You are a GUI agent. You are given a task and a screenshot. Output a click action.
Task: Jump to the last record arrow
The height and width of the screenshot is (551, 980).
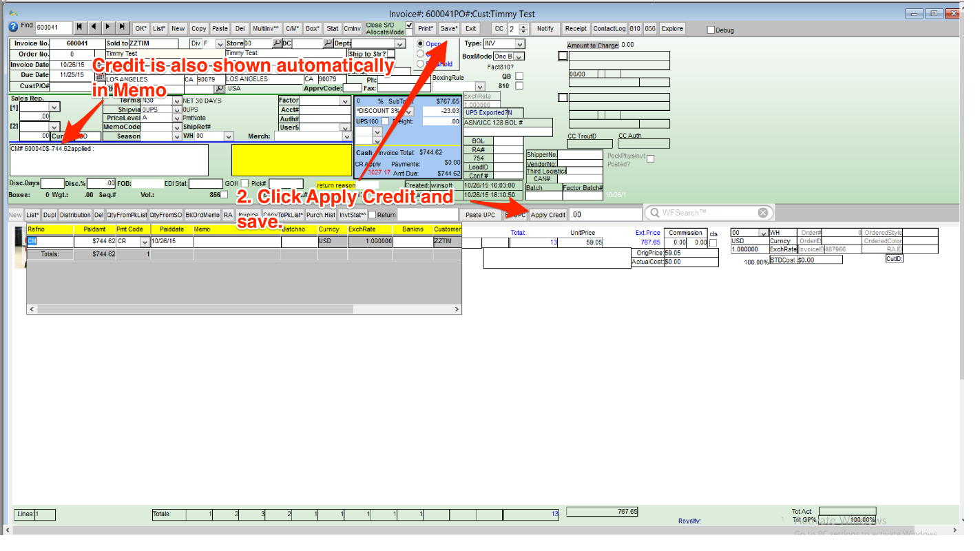coord(123,28)
